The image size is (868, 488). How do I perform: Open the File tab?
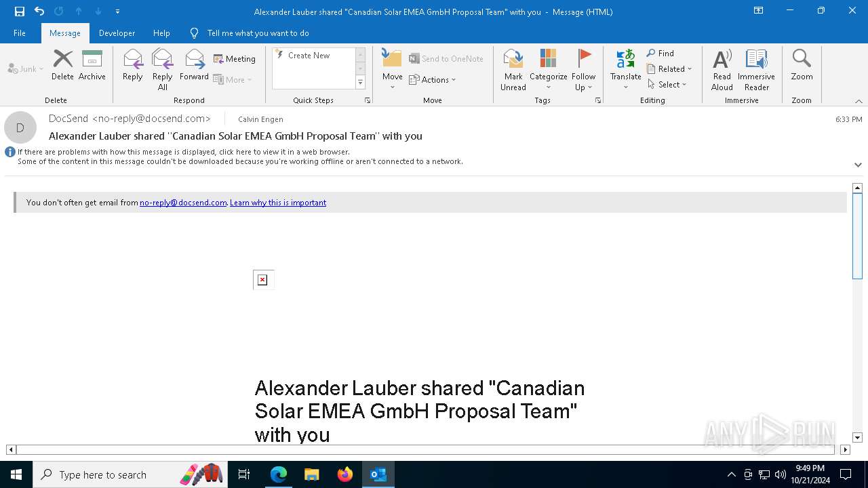click(20, 33)
